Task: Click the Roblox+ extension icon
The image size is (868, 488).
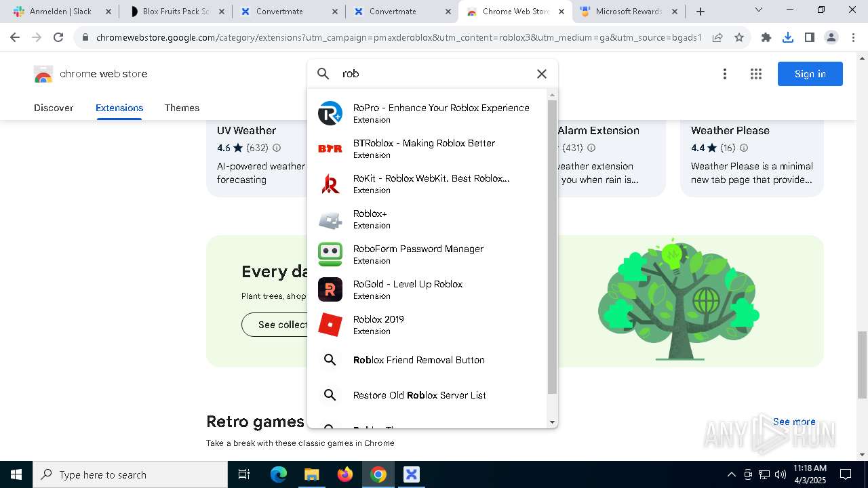Action: [x=330, y=219]
